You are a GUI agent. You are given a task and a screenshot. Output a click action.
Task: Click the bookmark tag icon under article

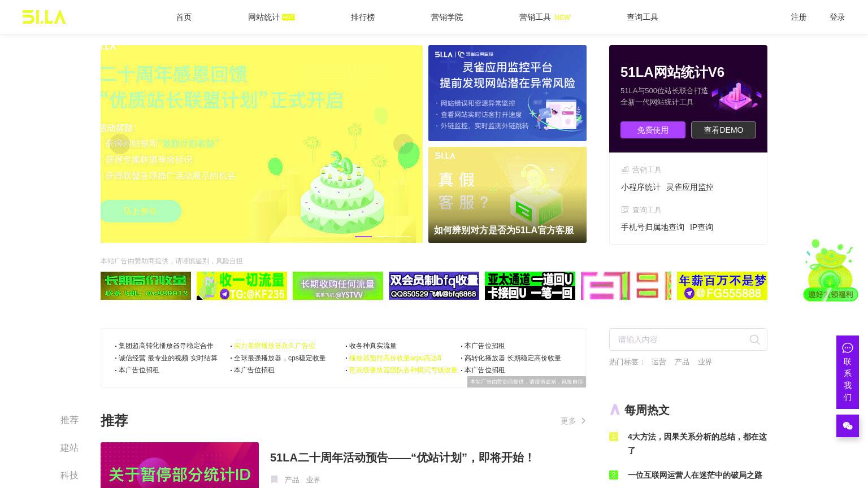pyautogui.click(x=274, y=480)
